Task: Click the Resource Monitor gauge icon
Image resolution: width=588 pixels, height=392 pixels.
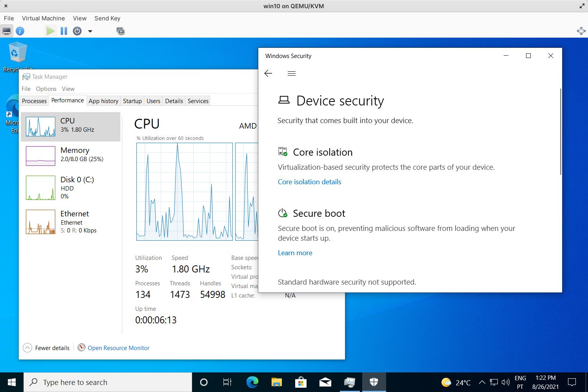Action: tap(82, 348)
